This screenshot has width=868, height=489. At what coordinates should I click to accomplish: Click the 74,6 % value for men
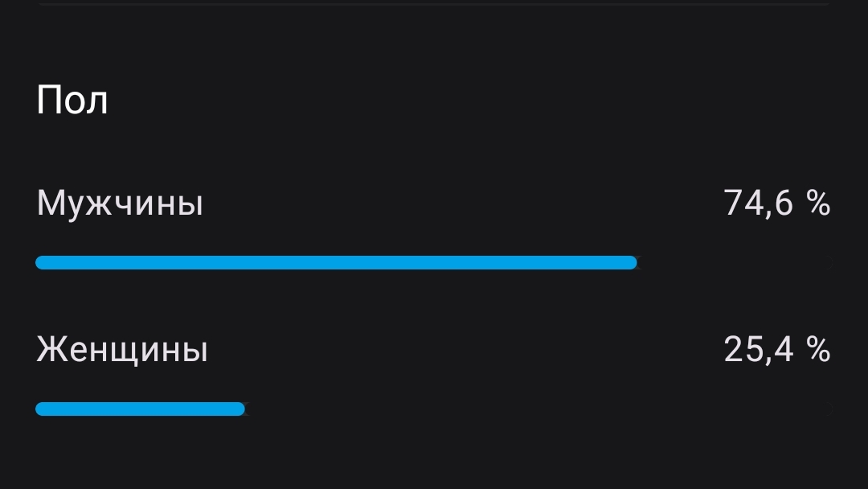click(776, 203)
